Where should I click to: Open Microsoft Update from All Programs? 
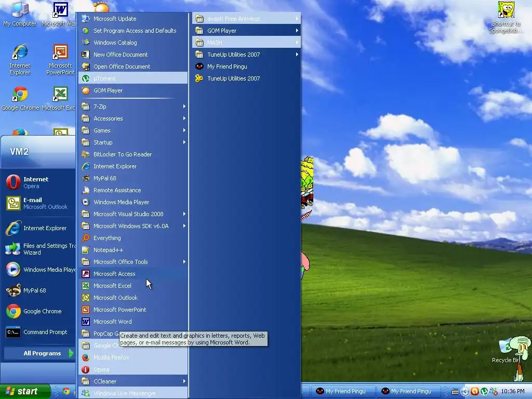click(132, 19)
